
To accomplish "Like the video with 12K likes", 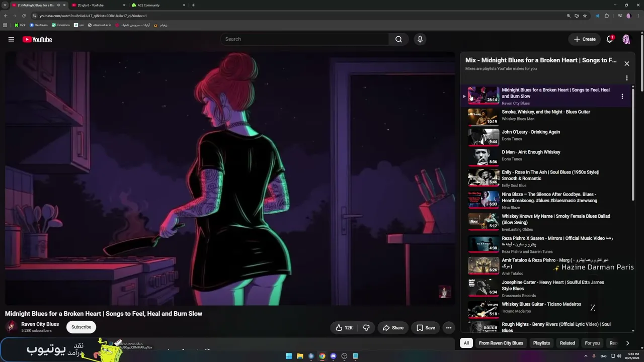I will pyautogui.click(x=344, y=328).
